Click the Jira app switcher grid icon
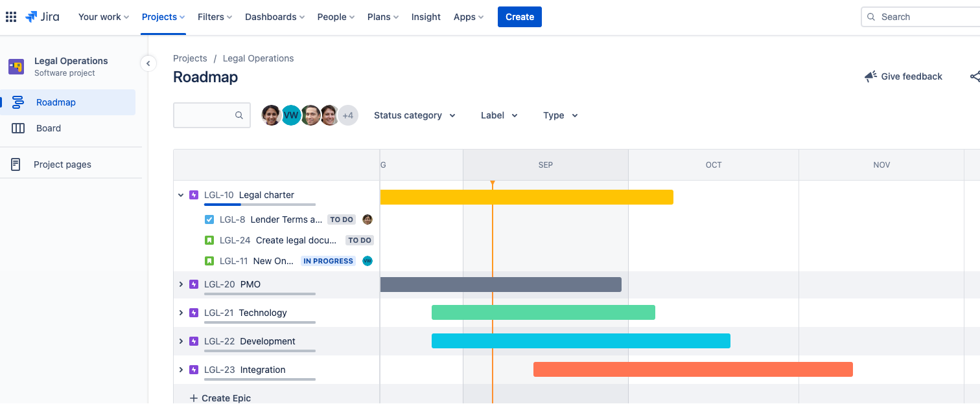 (x=11, y=16)
